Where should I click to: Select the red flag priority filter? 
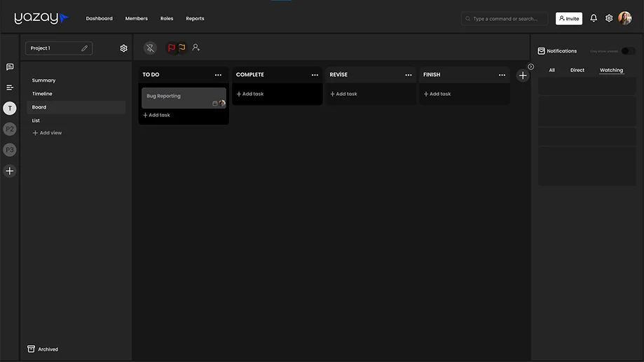coord(172,48)
